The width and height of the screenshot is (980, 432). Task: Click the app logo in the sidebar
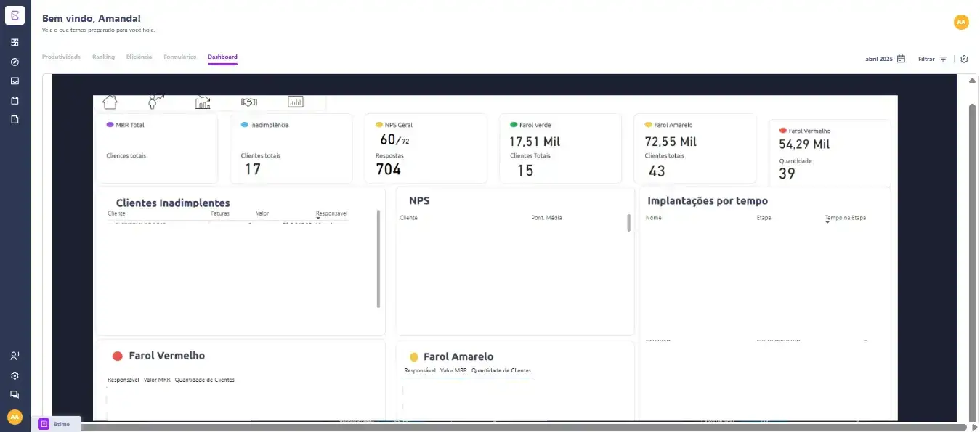(x=15, y=15)
